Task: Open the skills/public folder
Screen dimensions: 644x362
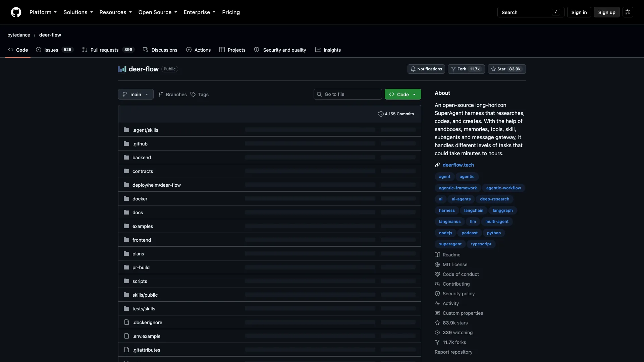Action: [x=145, y=295]
